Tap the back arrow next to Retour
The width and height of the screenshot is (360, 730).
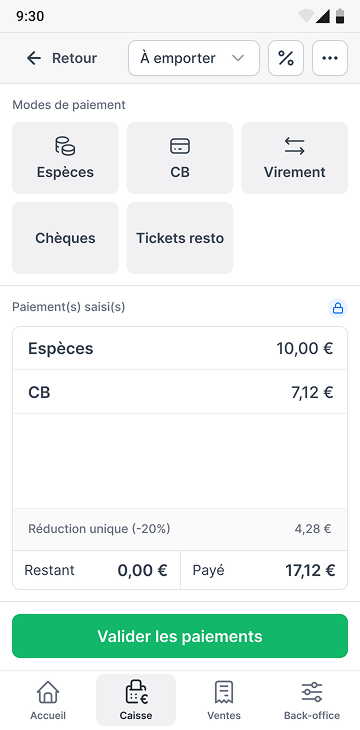click(34, 58)
